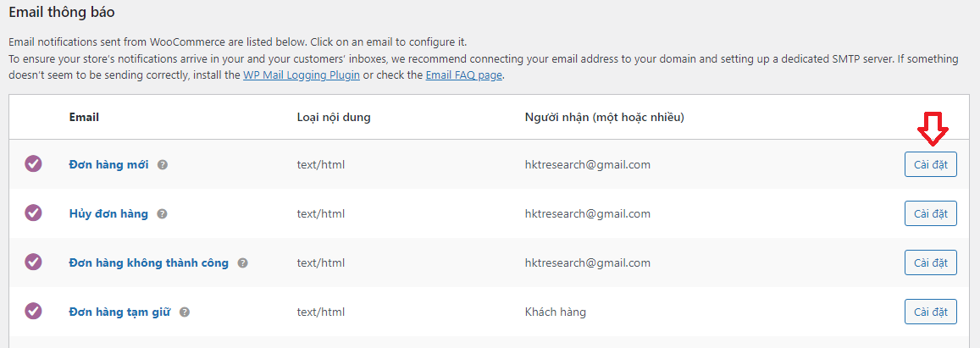Image resolution: width=980 pixels, height=348 pixels.
Task: Open Đơn hàng mới email settings link
Action: tap(108, 165)
